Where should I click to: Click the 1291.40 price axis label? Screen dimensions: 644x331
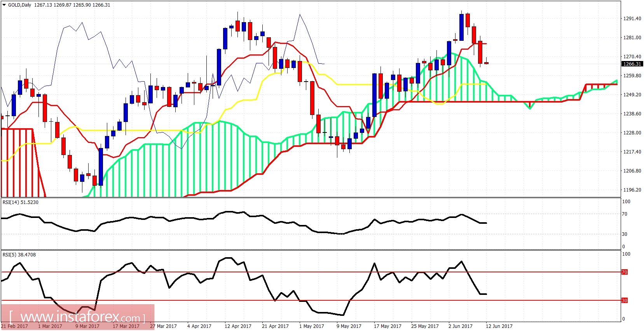[632, 19]
